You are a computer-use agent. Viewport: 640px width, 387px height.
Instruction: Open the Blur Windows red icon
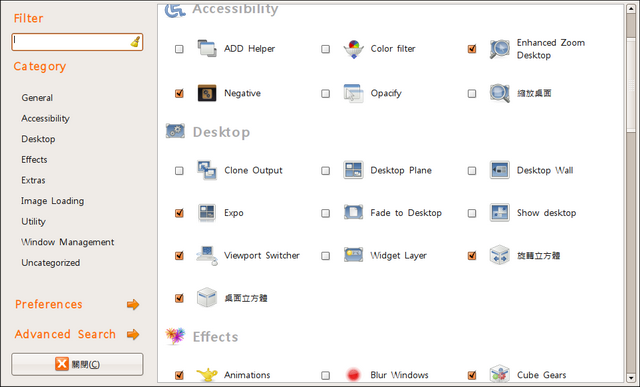[353, 374]
